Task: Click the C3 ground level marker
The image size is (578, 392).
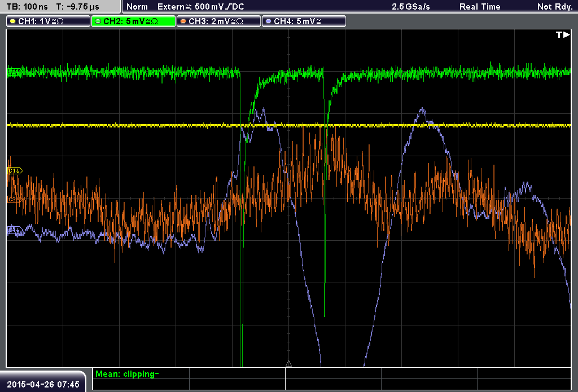Action: (15, 199)
